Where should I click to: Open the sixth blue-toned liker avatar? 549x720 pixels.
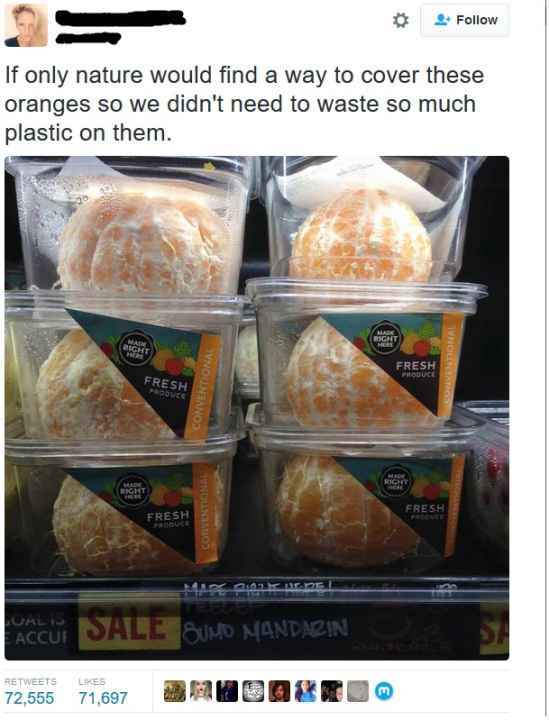pyautogui.click(x=306, y=691)
